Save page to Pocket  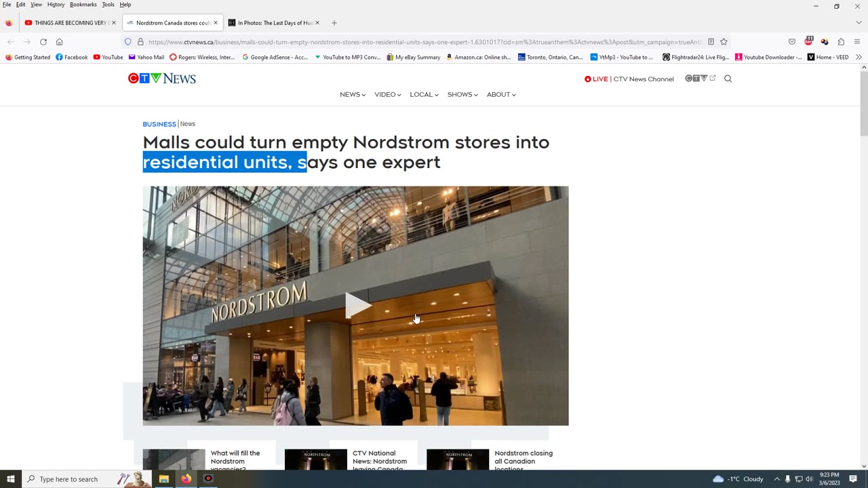791,41
